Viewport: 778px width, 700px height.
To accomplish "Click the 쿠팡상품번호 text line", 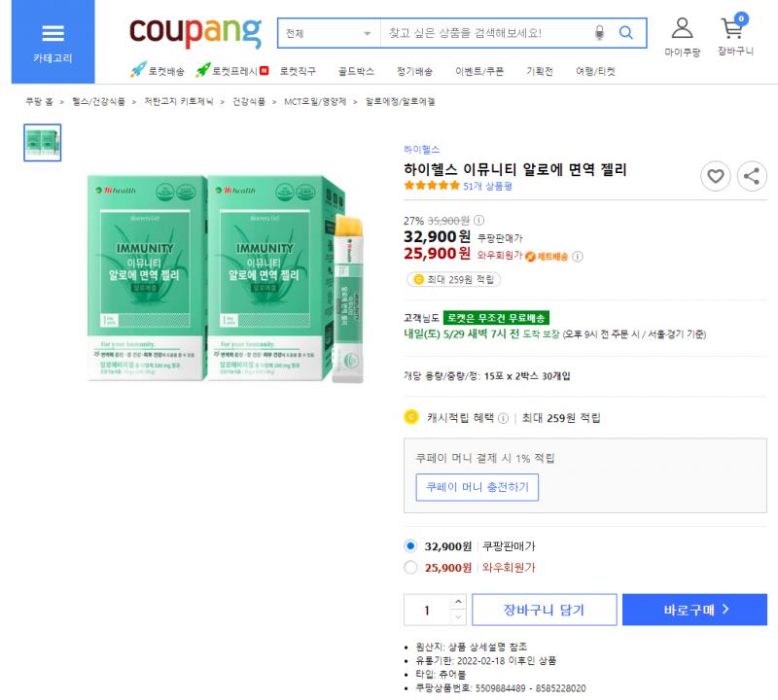I will click(x=501, y=688).
